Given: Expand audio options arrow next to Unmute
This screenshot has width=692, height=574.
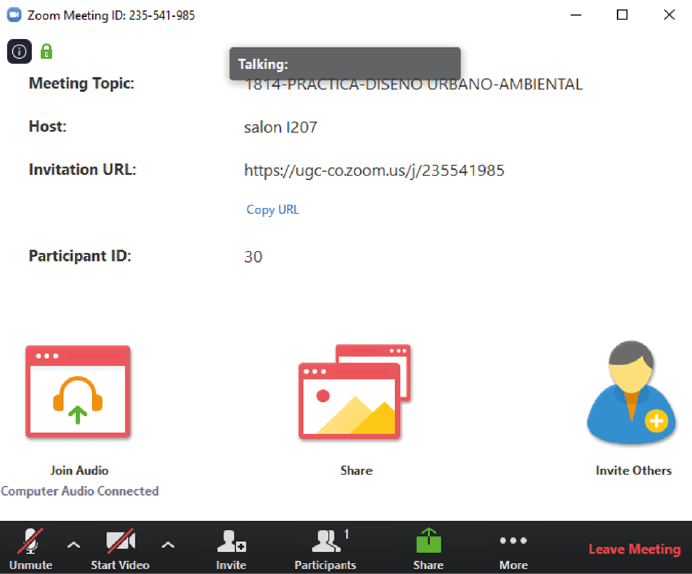Looking at the screenshot, I should [x=74, y=545].
